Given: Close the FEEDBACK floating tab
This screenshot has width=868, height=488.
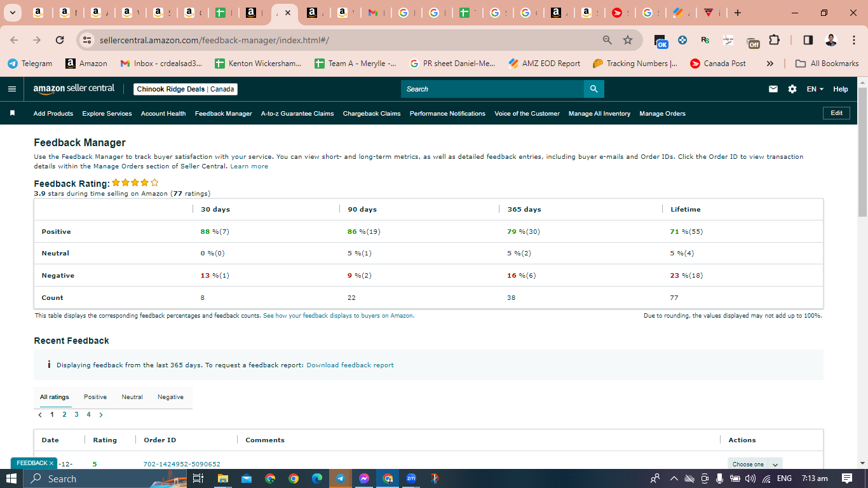Looking at the screenshot, I should click(x=51, y=463).
